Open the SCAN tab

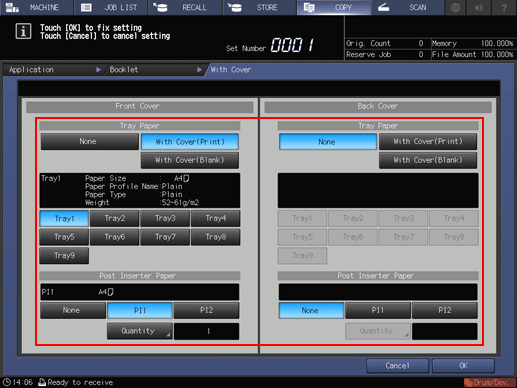[408, 7]
